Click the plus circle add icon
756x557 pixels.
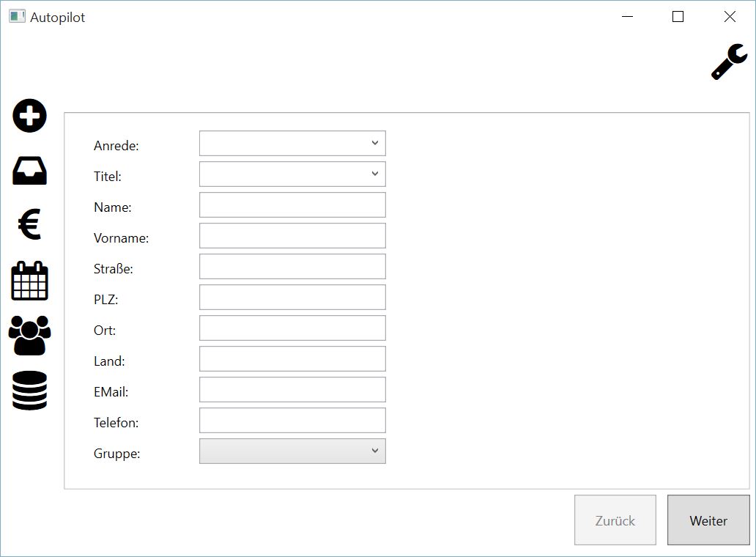coord(29,116)
